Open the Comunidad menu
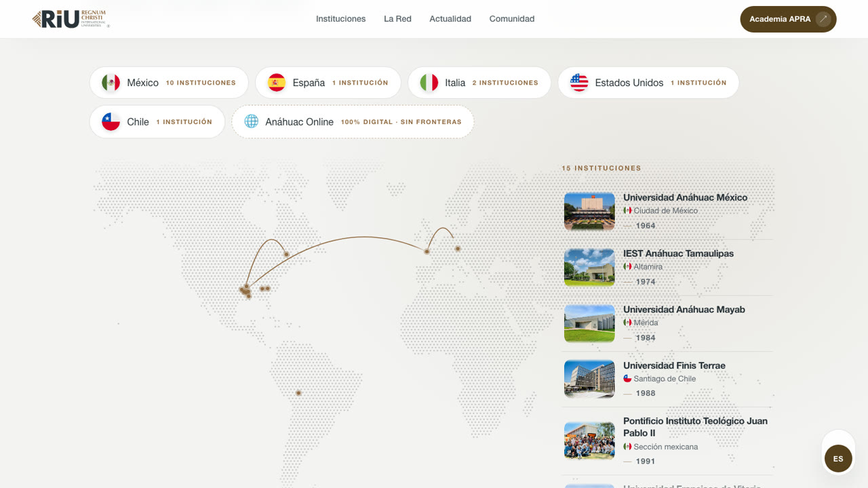868x488 pixels. [x=512, y=19]
